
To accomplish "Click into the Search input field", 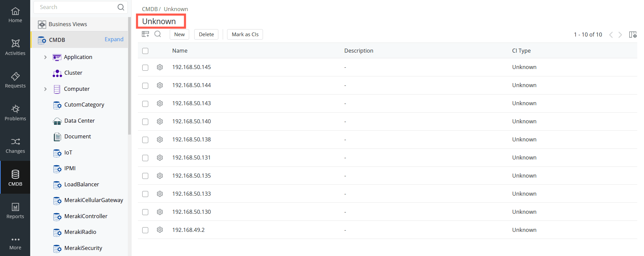I will 77,7.
